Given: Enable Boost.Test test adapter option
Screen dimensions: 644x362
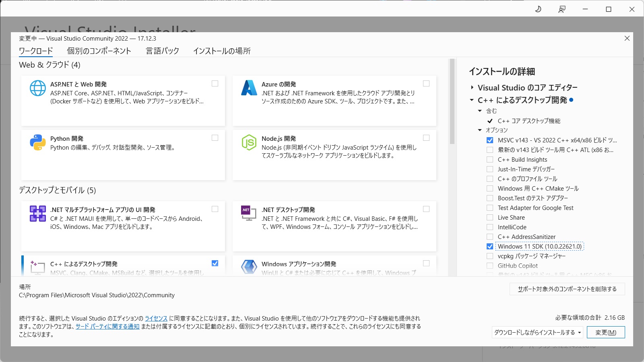Looking at the screenshot, I should coord(490,198).
